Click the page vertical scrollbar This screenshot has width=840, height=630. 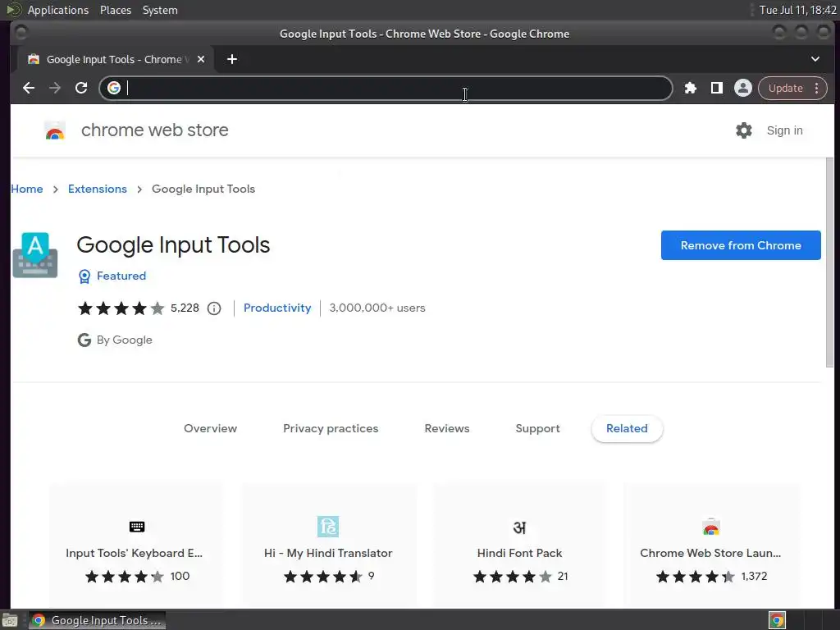[830, 263]
